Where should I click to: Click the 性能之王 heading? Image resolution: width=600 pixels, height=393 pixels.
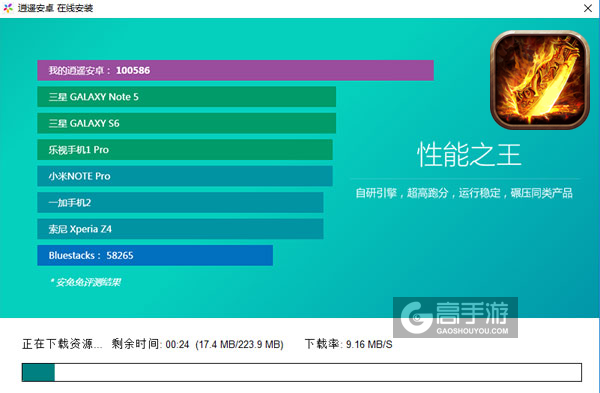[469, 155]
